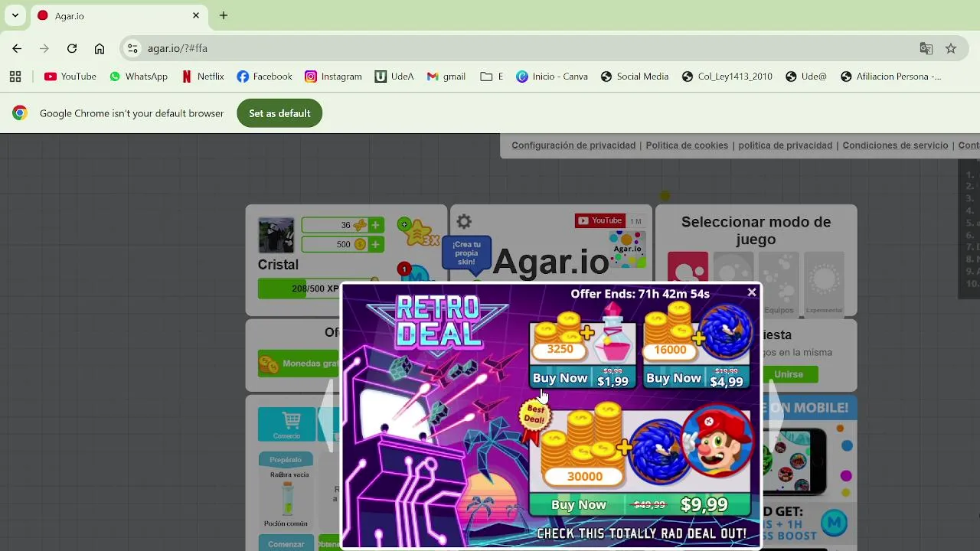Open YouTube bookmark
Viewport: 980px width, 551px height.
tap(70, 77)
